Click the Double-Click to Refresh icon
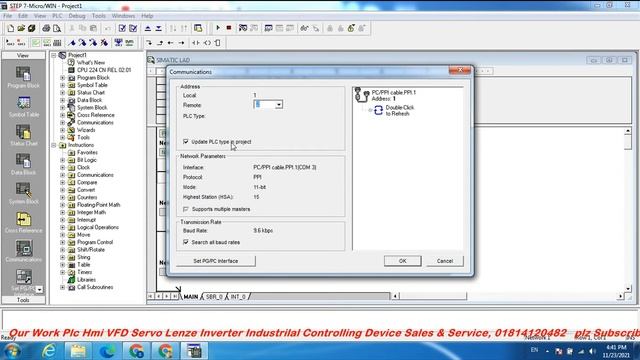Screen dimensions: 640x360 [x=378, y=110]
